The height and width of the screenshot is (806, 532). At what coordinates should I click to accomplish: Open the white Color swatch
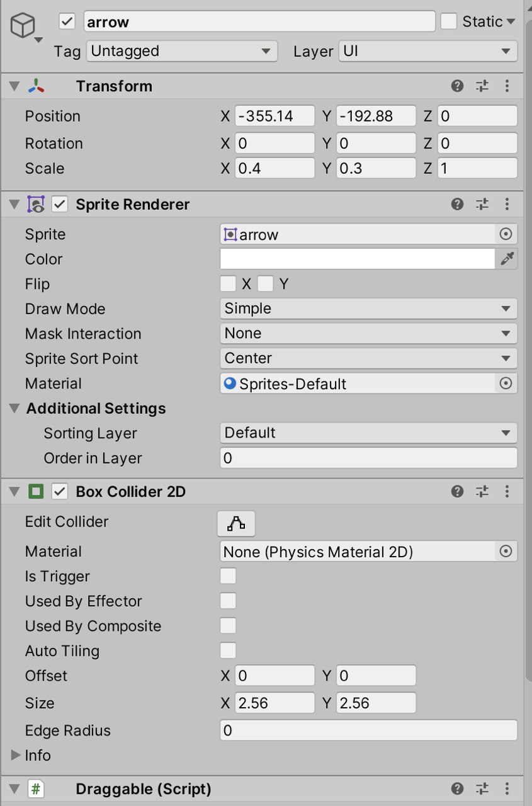[x=358, y=259]
